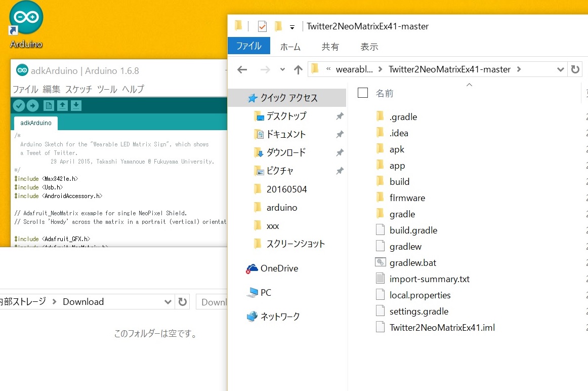Click wearabl... breadcrumb in address bar
Screen dimensions: 588x391
click(x=354, y=69)
